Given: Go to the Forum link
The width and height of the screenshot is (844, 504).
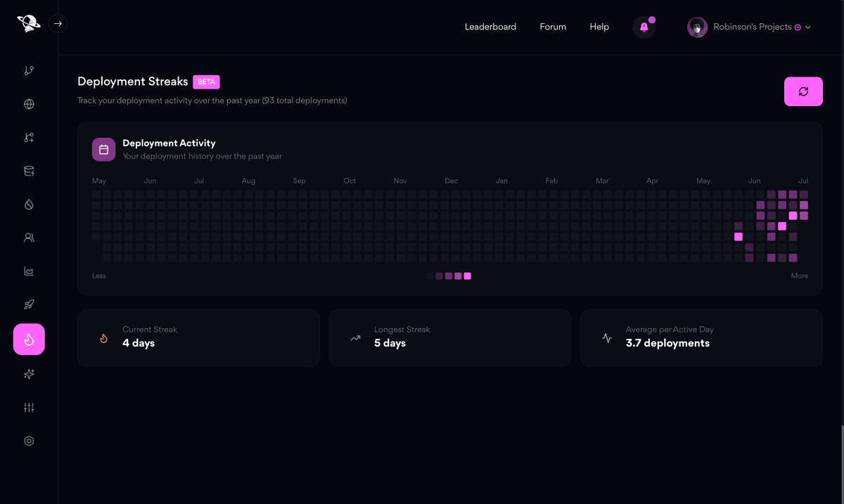Looking at the screenshot, I should tap(553, 27).
